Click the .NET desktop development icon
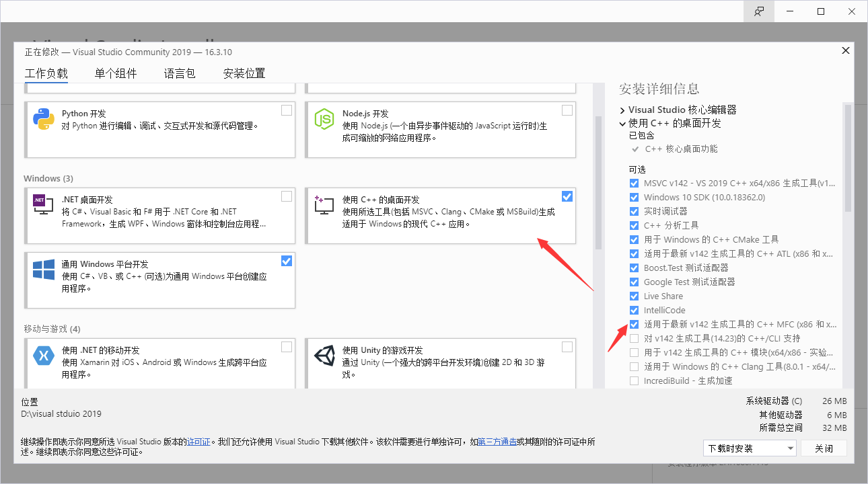The height and width of the screenshot is (484, 868). click(x=44, y=204)
